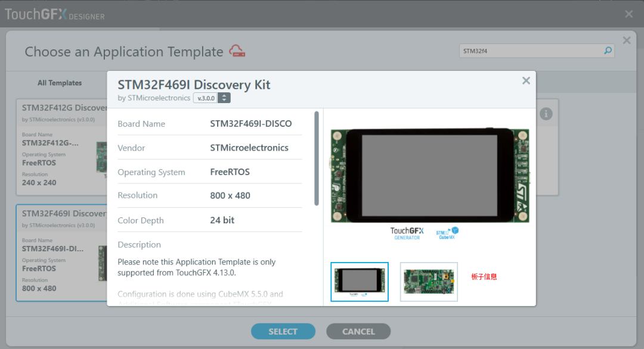Click the TouchGFX Generator logo
Viewport: 644px width, 349px height.
tap(407, 232)
